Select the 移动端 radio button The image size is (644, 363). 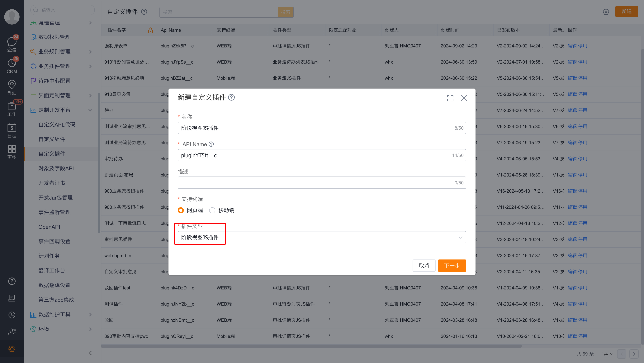point(212,210)
